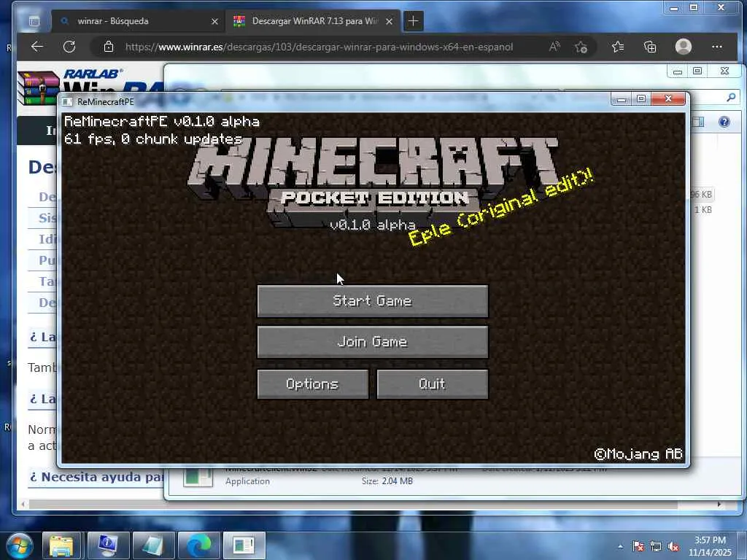Viewport: 747px width, 560px height.
Task: Click the ReMinecraftPE window title icon
Action: (x=68, y=101)
